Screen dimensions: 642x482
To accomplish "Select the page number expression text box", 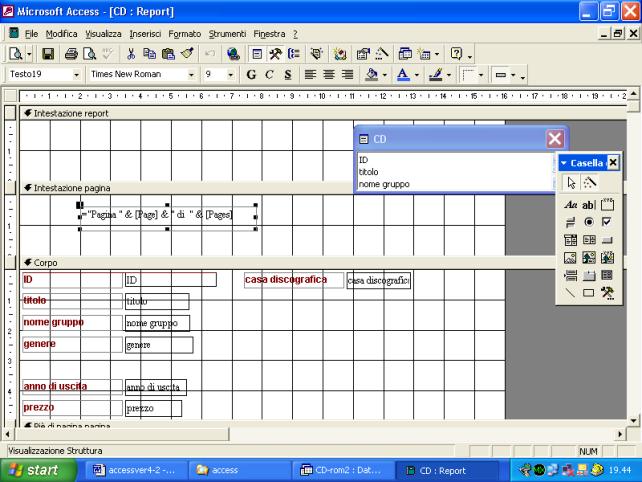I will (x=168, y=216).
